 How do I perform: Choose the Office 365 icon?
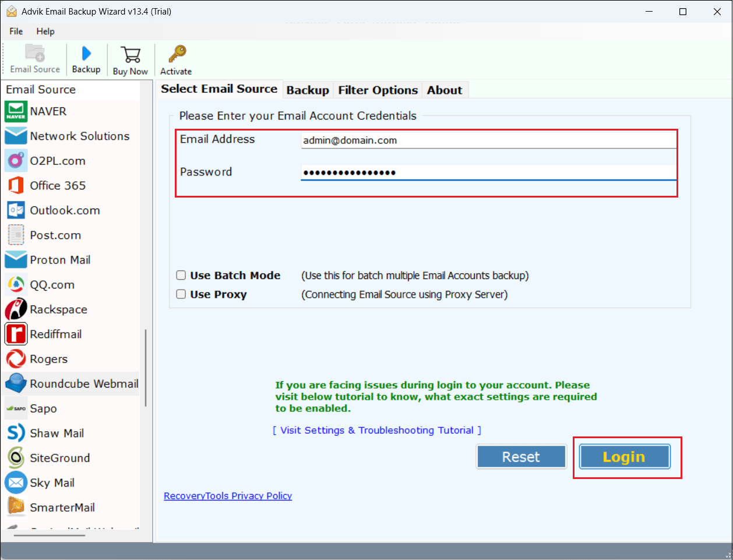16,185
